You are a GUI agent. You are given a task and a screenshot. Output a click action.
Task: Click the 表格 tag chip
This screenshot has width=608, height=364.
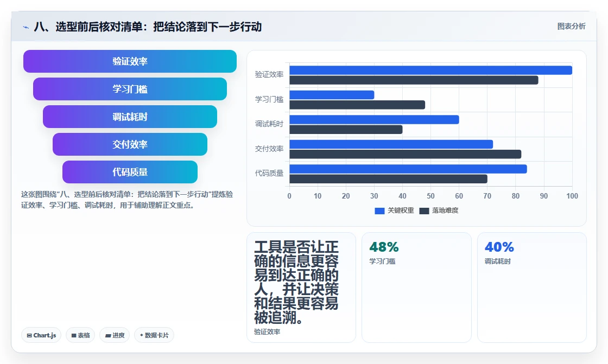[81, 335]
